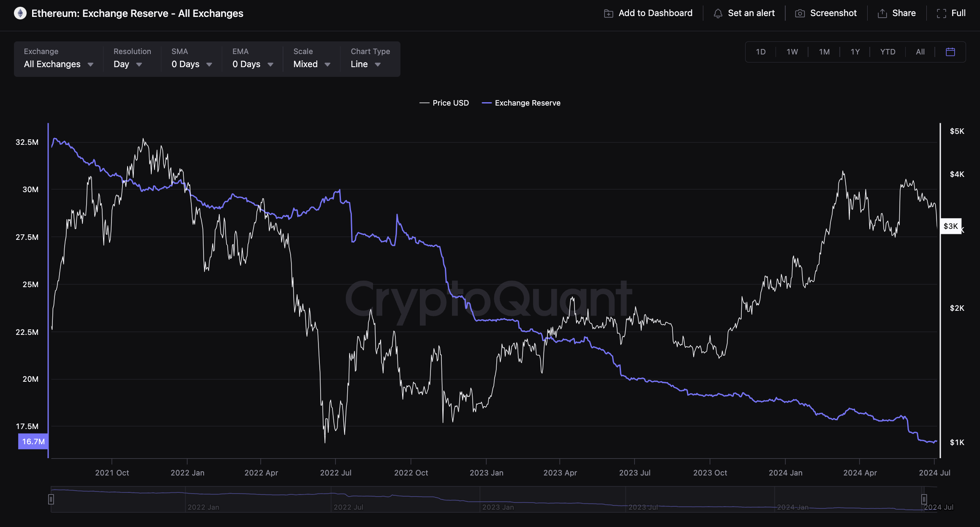Click the alert bell icon

(718, 14)
